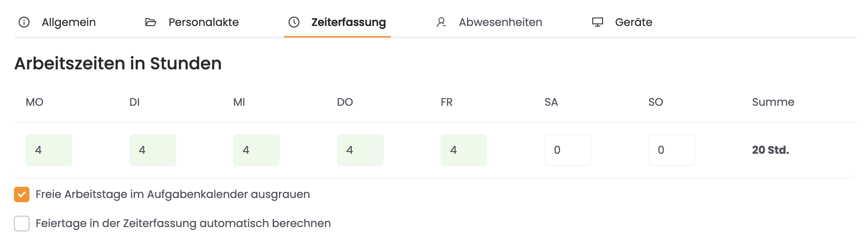Click the folder icon beside Personalakte
The height and width of the screenshot is (241, 868).
pyautogui.click(x=150, y=22)
